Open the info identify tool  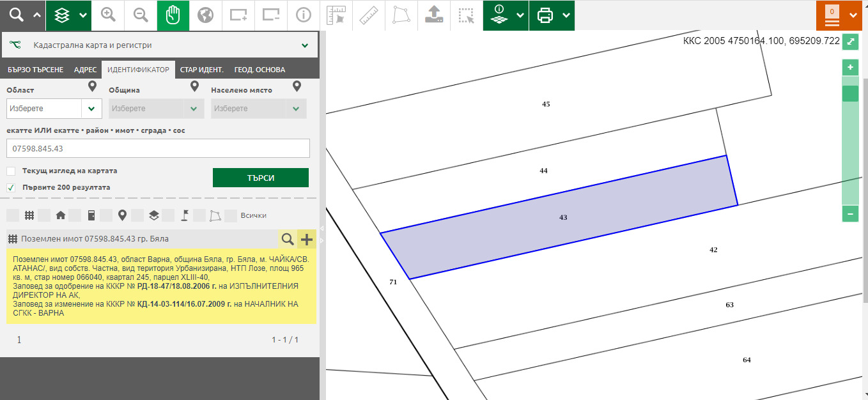304,15
